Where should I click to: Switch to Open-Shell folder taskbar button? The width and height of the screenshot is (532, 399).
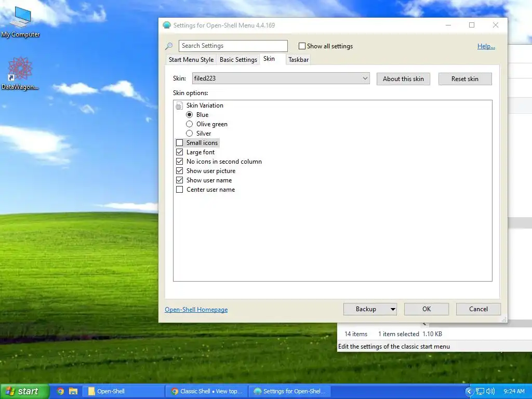point(124,391)
